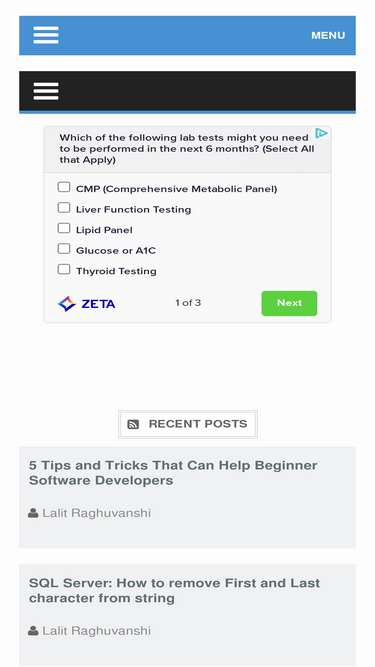The image size is (375, 667).
Task: Click the RSS feed icon beside Recent Posts
Action: click(x=133, y=424)
